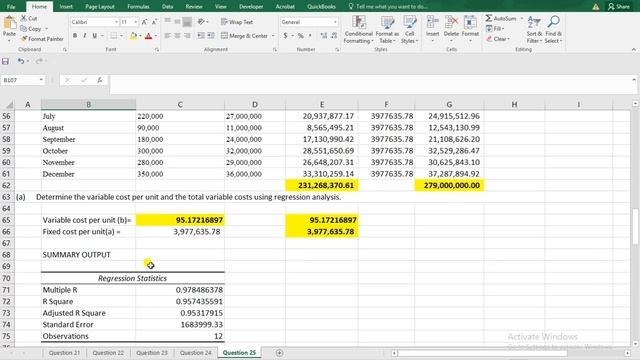Screen dimensions: 640x360
Task: Decrease the cell indent
Action: 201,36
